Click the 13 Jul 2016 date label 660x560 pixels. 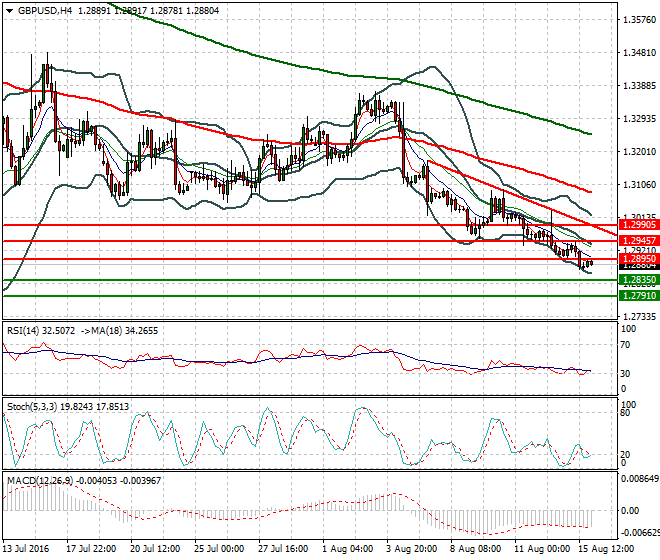pos(26,549)
